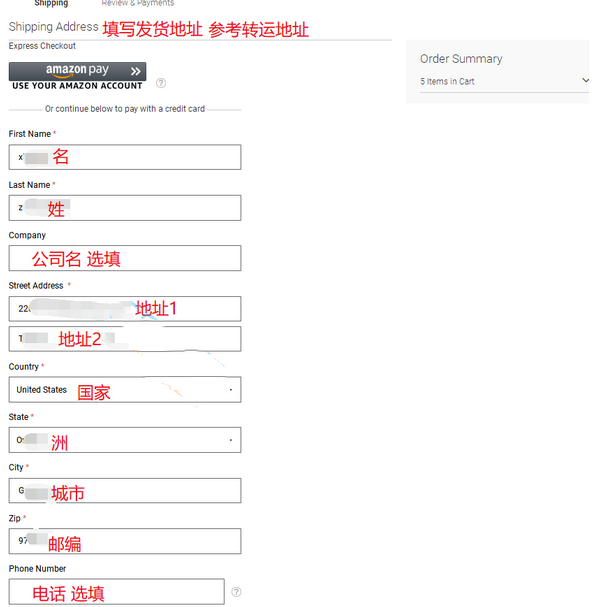Click the City input field

point(125,490)
